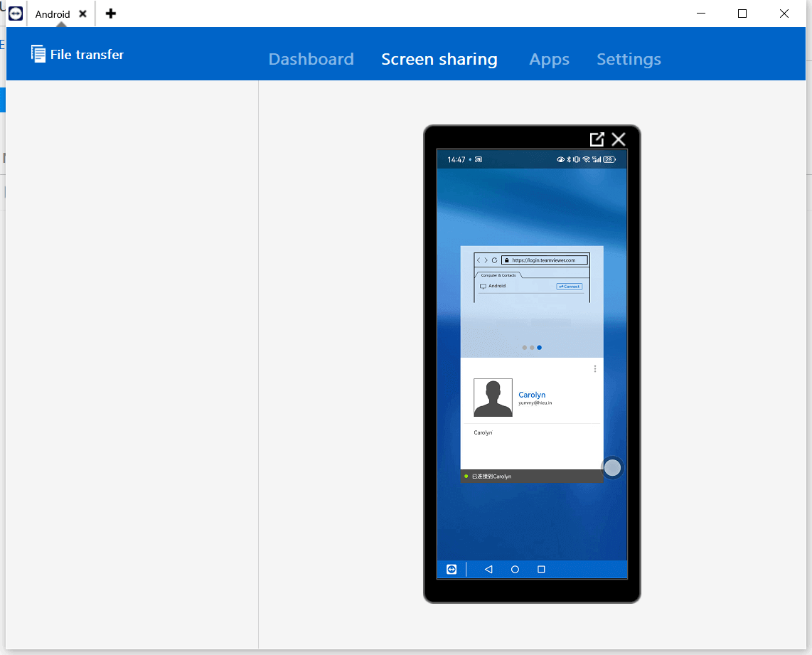Click the cast icon beside 14:47

(479, 159)
